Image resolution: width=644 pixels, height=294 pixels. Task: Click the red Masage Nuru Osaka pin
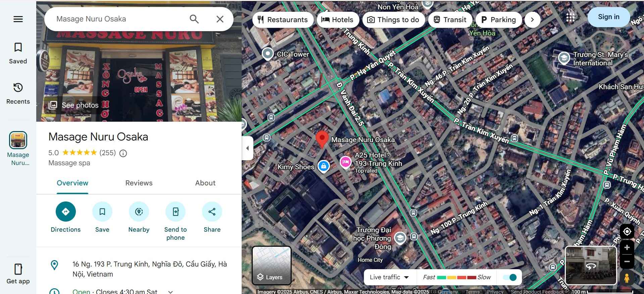[x=322, y=139]
